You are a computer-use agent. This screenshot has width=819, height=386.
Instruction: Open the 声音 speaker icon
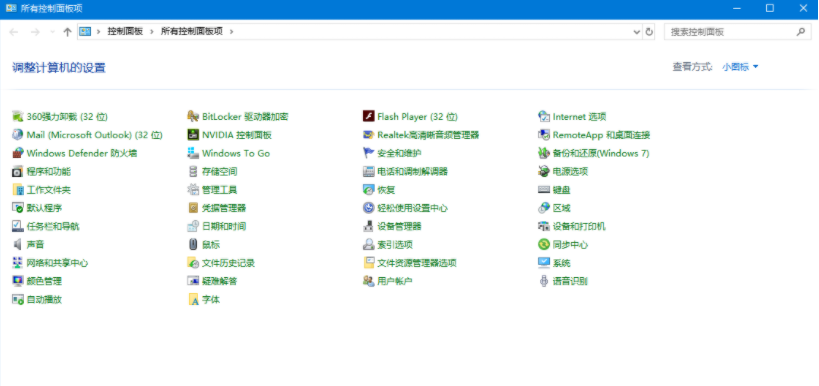tap(18, 244)
